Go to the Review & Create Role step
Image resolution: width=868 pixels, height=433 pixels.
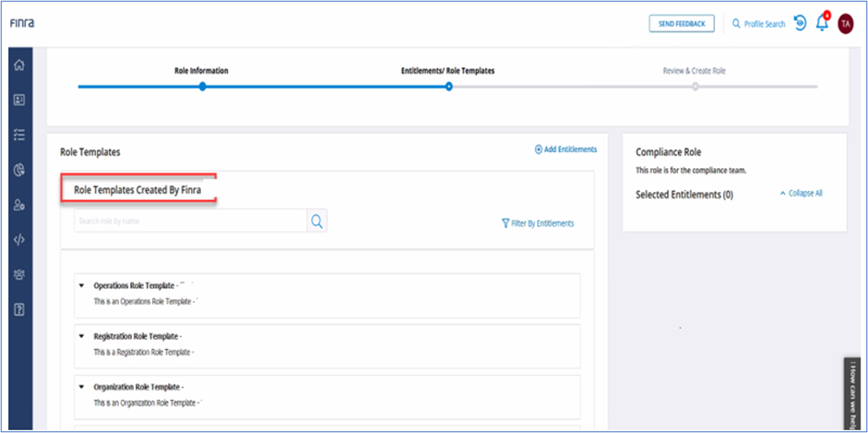[x=695, y=86]
